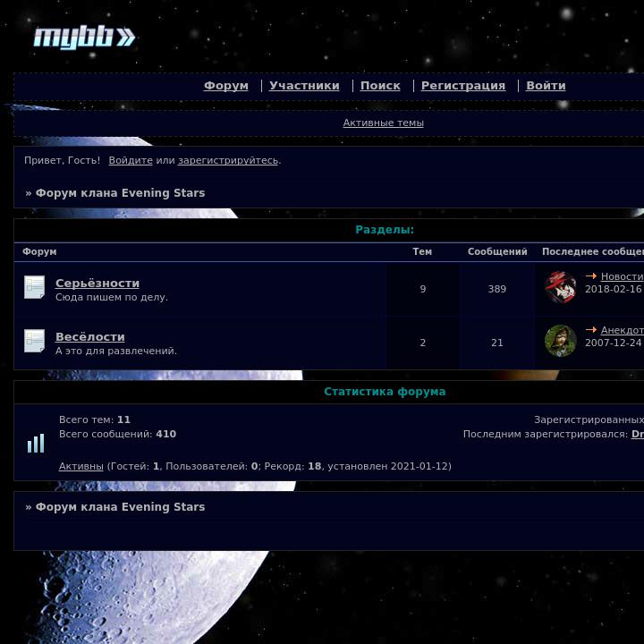The height and width of the screenshot is (644, 644).
Task: Open the Войти menu item
Action: pyautogui.click(x=546, y=86)
